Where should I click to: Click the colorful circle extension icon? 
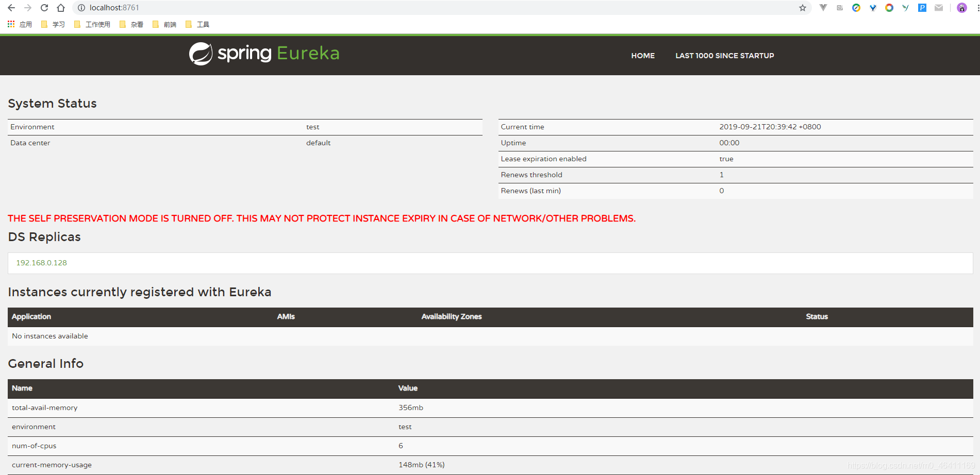click(889, 8)
